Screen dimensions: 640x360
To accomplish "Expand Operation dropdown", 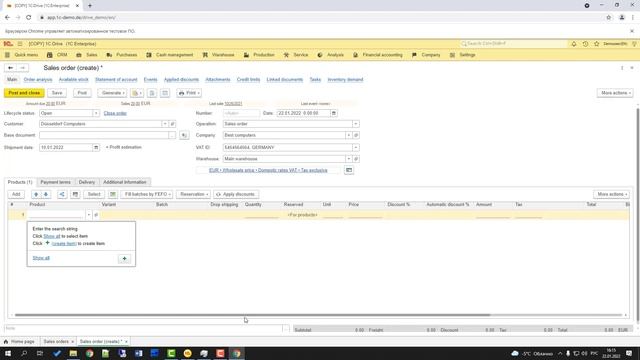I will coord(356,124).
